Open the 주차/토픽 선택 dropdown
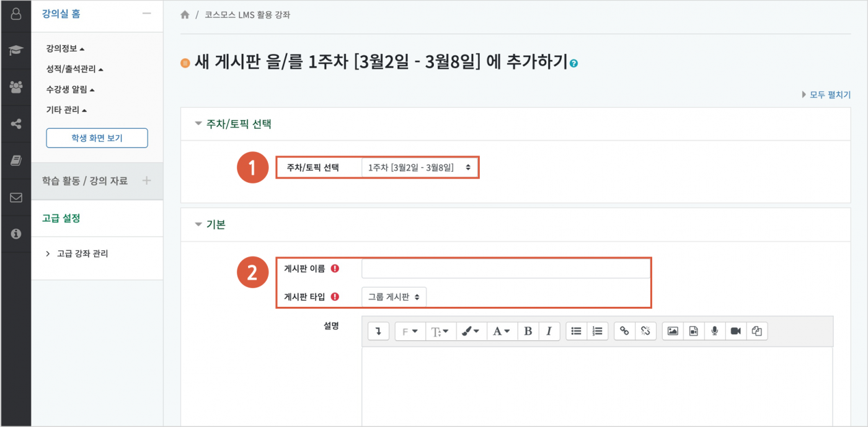The width and height of the screenshot is (868, 427). pyautogui.click(x=419, y=167)
